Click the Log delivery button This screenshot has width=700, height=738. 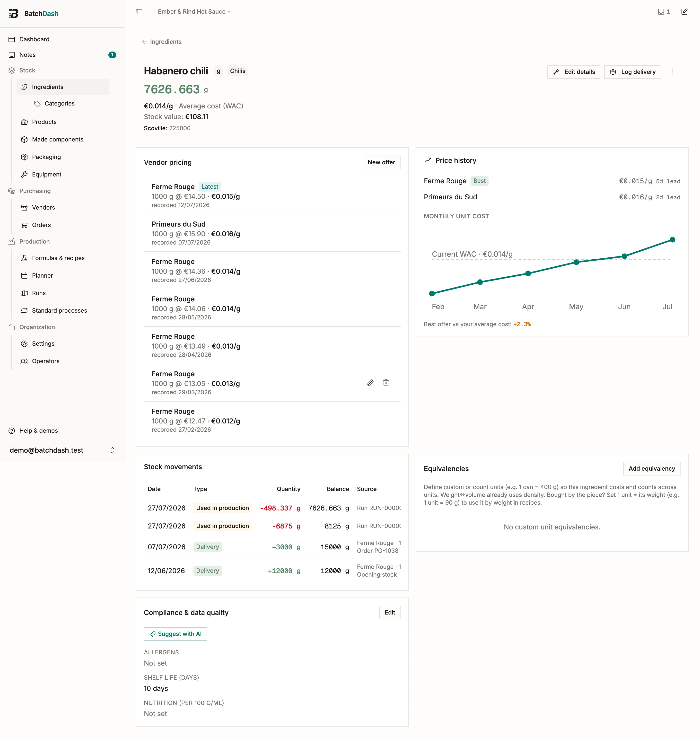[x=632, y=72]
